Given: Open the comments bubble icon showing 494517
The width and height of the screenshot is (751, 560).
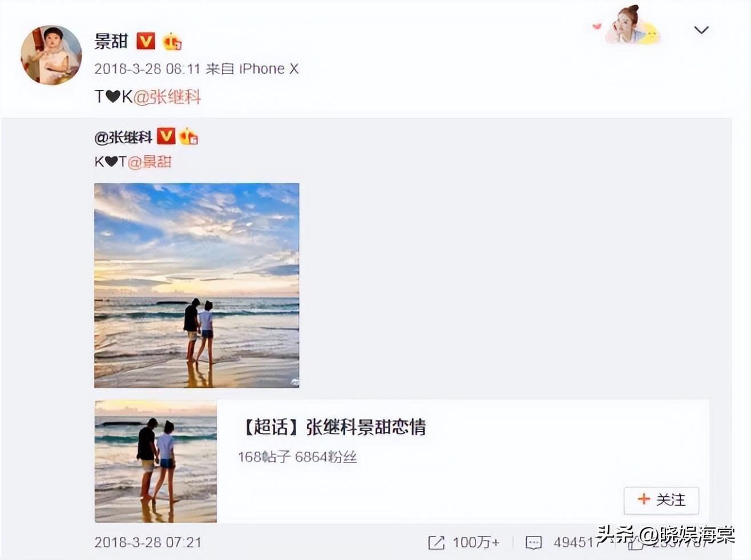Looking at the screenshot, I should (534, 542).
